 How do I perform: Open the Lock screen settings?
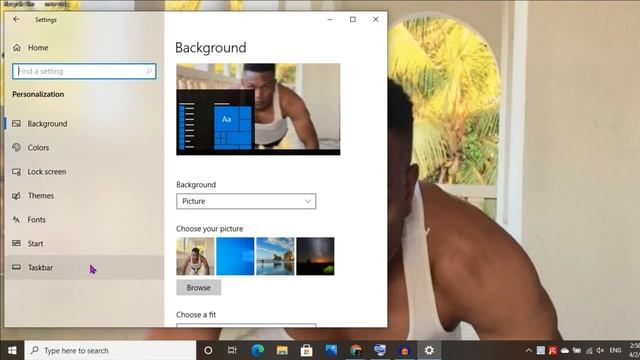tap(84, 172)
